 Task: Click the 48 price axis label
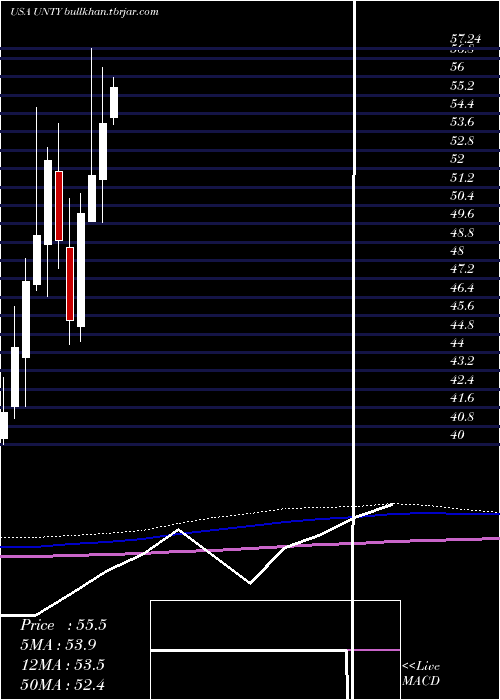(458, 251)
